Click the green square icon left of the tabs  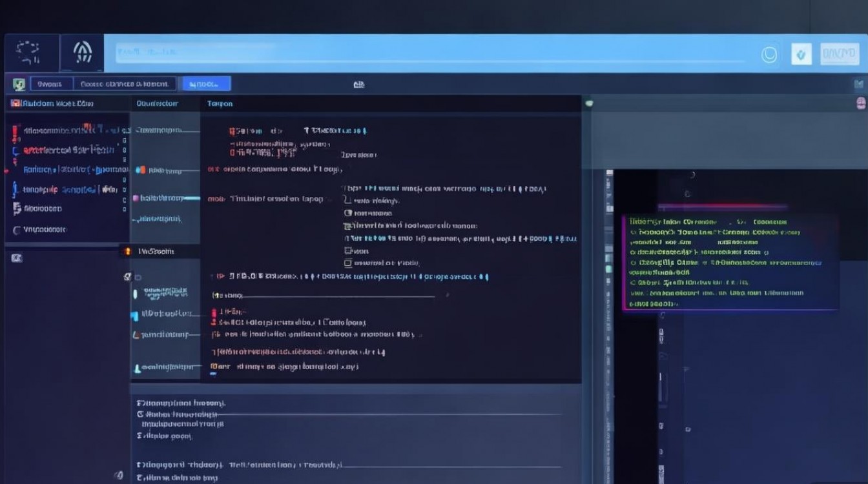click(x=19, y=84)
